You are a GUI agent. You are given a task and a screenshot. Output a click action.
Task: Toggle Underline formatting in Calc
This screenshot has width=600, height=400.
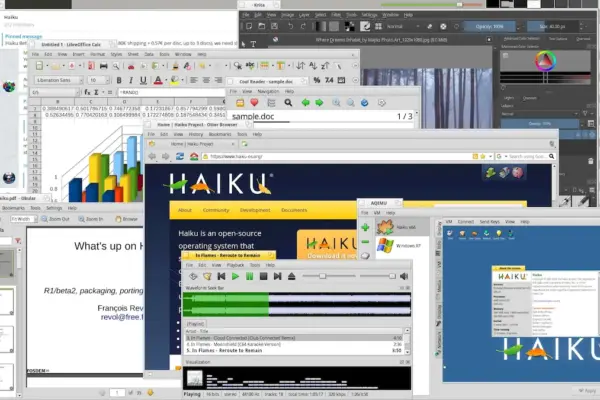tap(143, 80)
